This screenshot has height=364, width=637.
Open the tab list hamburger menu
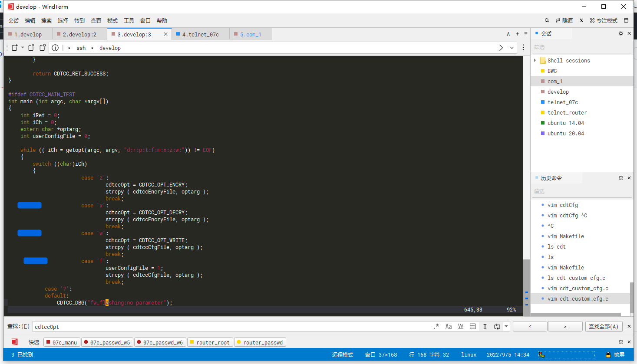(526, 34)
